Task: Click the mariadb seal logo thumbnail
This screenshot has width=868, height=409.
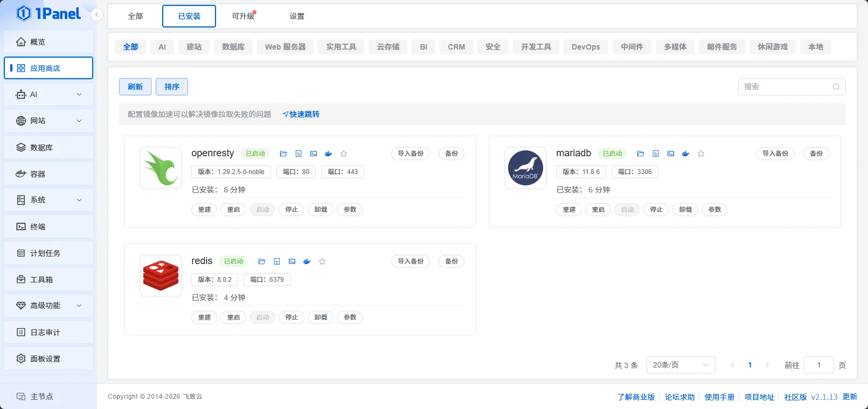Action: (x=525, y=168)
